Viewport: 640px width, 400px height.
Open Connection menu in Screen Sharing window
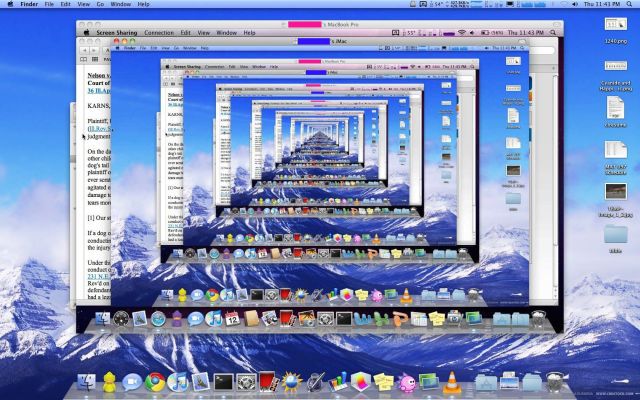pos(156,32)
